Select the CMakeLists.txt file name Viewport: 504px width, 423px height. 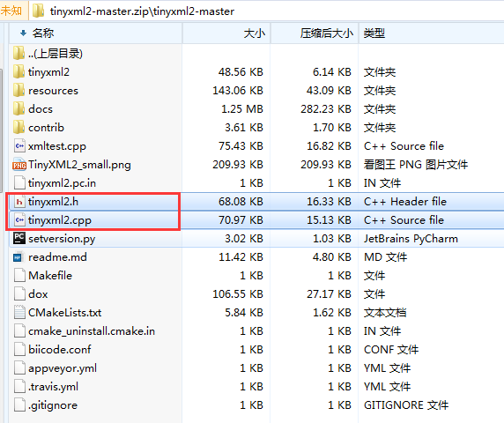[64, 313]
